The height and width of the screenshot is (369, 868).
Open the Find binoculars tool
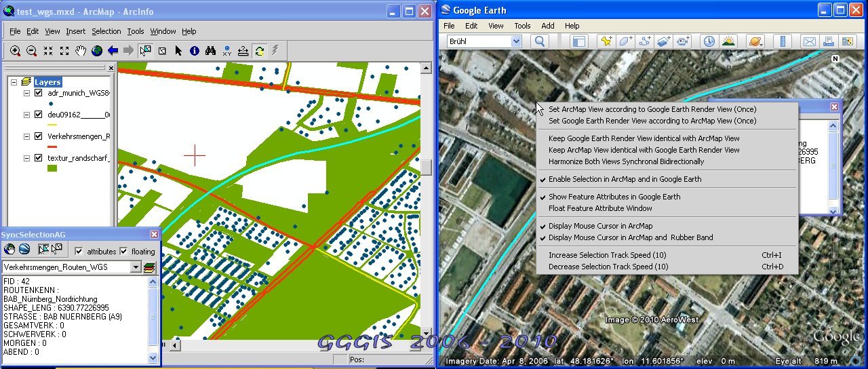[211, 51]
